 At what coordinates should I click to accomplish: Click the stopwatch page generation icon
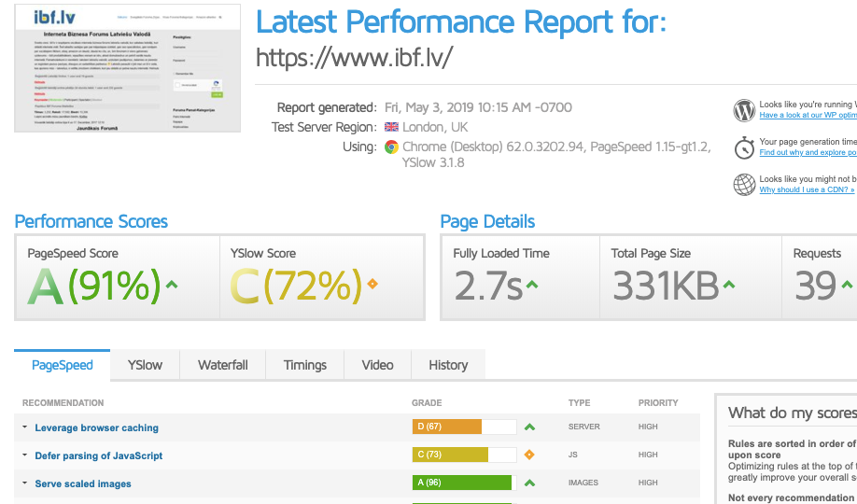[x=744, y=147]
